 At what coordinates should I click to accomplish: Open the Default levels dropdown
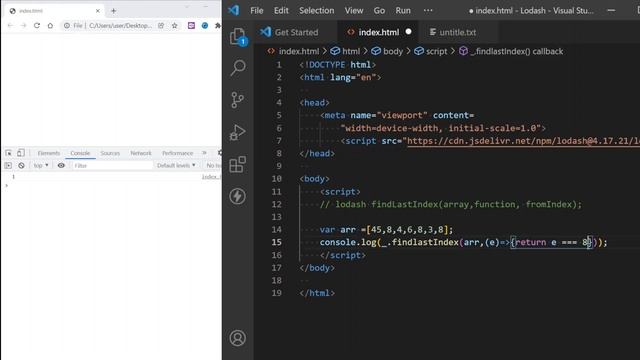tap(176, 165)
